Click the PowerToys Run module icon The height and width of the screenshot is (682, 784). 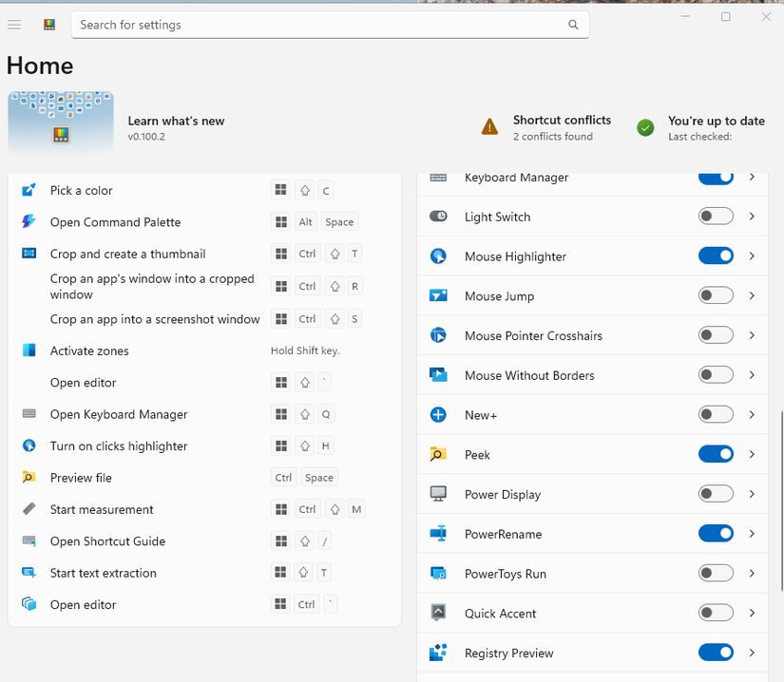(x=438, y=573)
